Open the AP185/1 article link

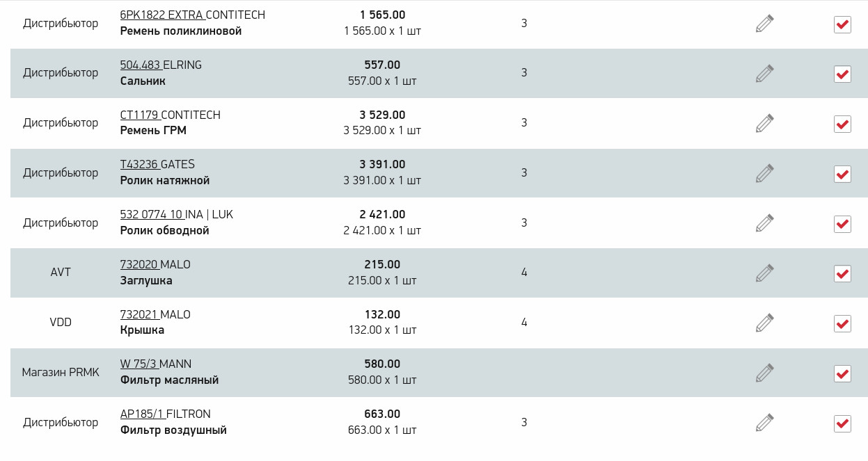point(142,414)
